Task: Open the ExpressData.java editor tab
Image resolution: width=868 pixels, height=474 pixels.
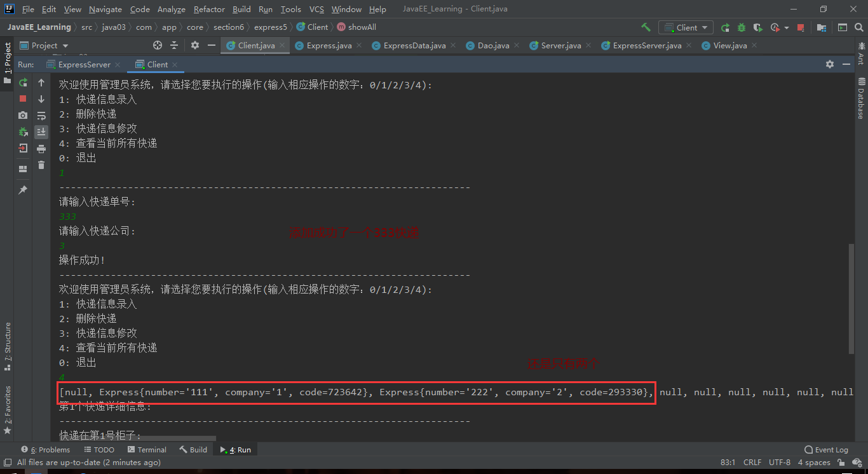Action: click(414, 45)
